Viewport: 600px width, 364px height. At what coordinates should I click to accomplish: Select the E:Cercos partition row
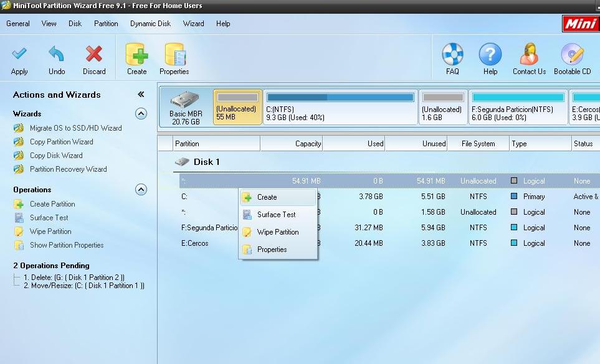389,243
